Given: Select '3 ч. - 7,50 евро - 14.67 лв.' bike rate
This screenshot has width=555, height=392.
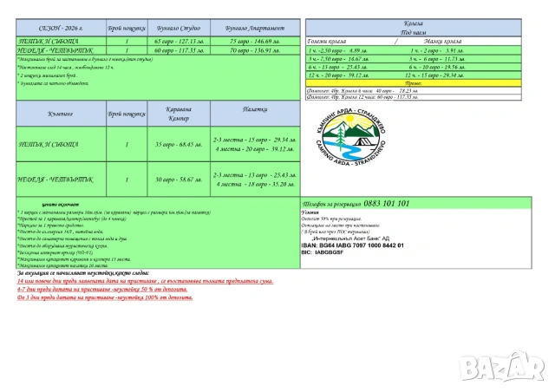Looking at the screenshot, I should pyautogui.click(x=338, y=59).
